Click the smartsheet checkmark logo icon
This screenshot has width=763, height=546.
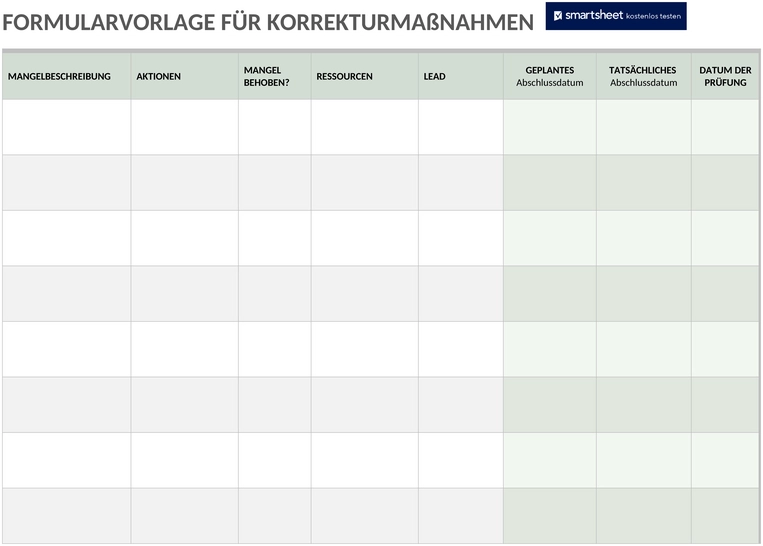click(558, 16)
